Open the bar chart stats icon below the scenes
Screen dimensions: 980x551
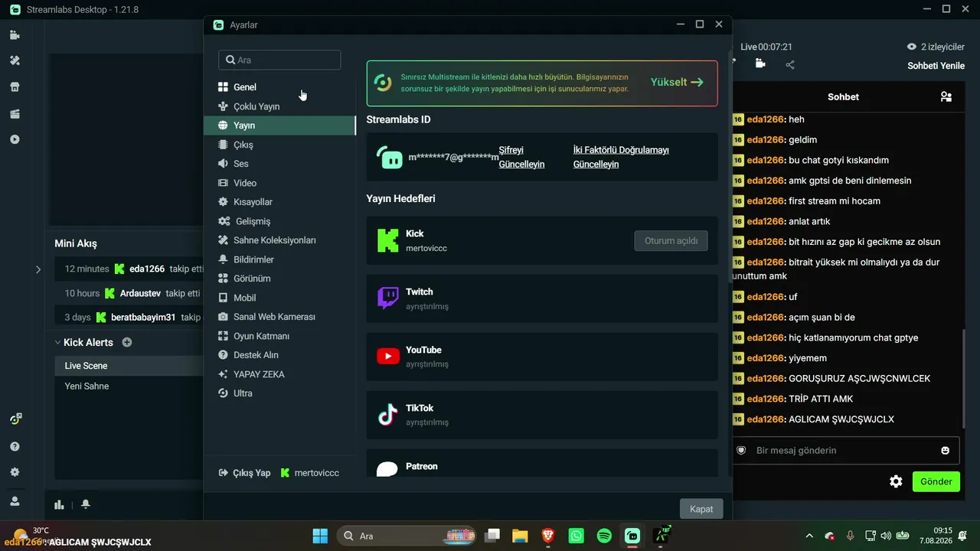coord(60,504)
